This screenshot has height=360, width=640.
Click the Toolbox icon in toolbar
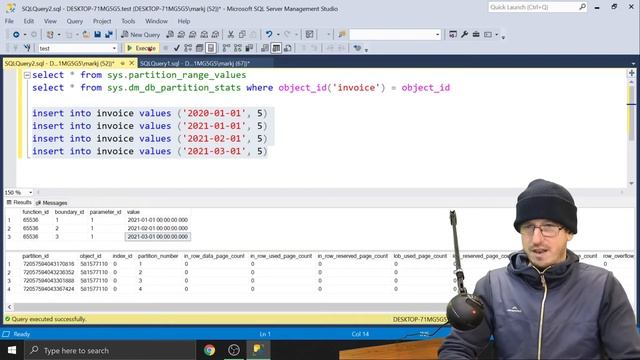click(x=476, y=35)
